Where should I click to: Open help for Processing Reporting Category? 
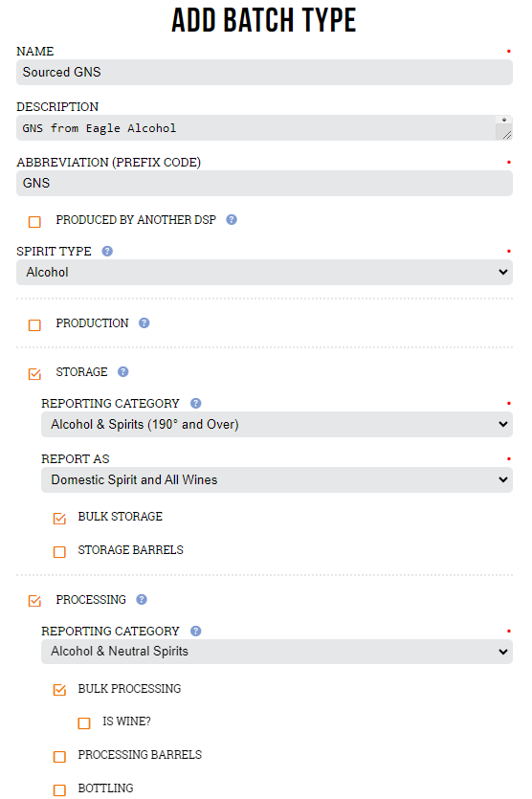(x=196, y=632)
